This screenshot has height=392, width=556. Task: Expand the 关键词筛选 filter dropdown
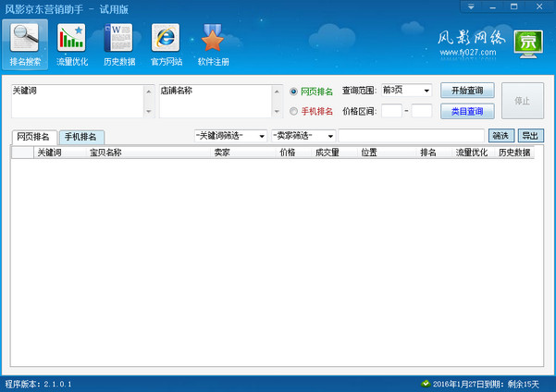tap(262, 136)
